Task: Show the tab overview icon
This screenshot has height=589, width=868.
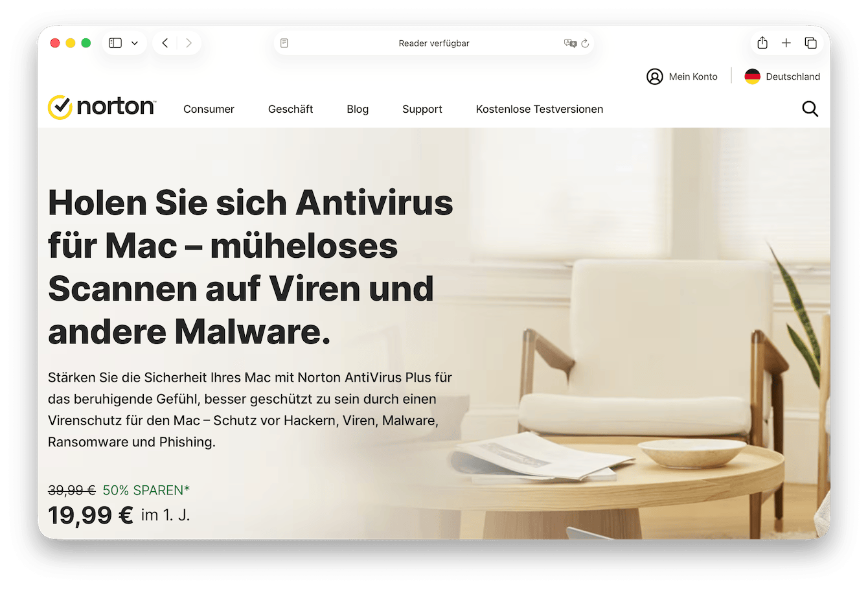Action: click(810, 43)
